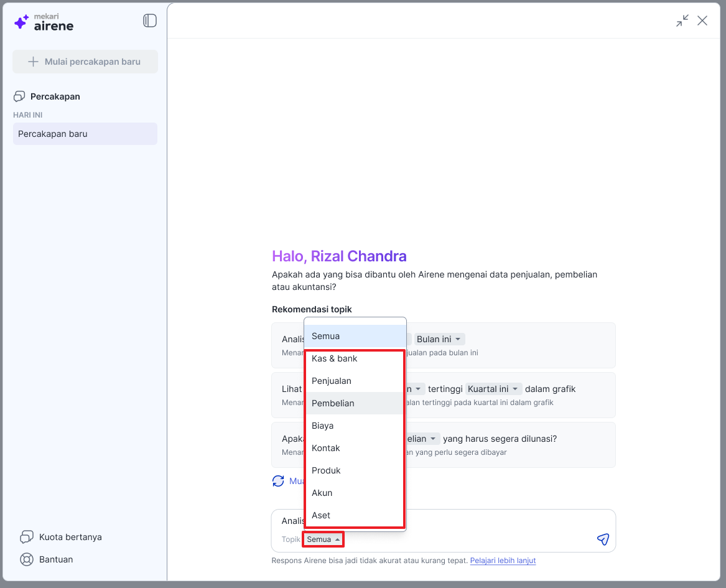The image size is (726, 588).
Task: Select the Percakapan baru conversation
Action: (85, 134)
